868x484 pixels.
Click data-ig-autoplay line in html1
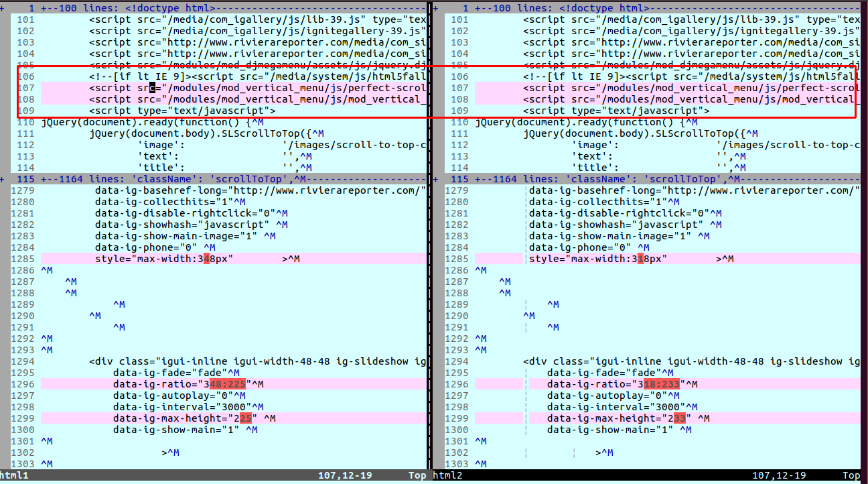click(x=179, y=396)
